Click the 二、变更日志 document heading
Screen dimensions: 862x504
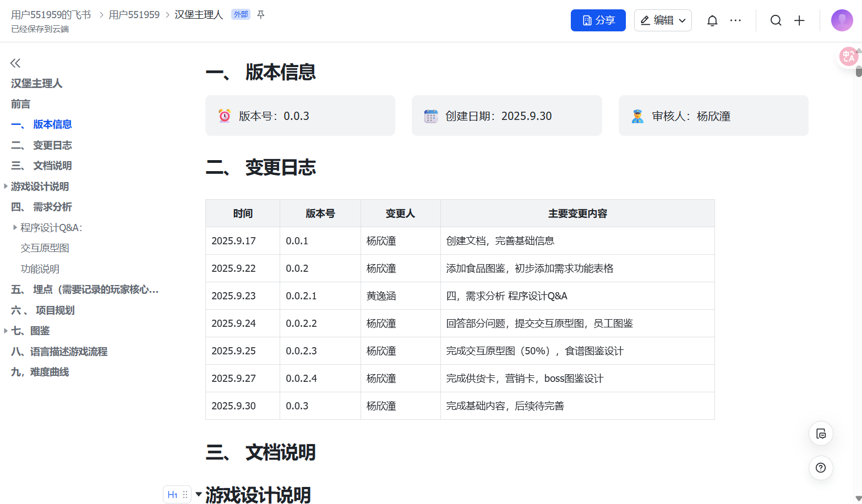point(261,167)
